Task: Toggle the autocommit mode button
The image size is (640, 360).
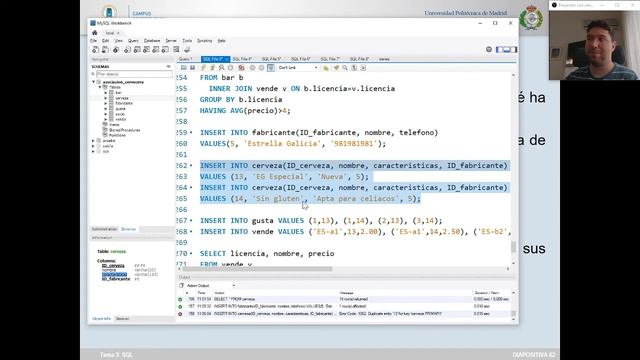Action: (x=271, y=68)
